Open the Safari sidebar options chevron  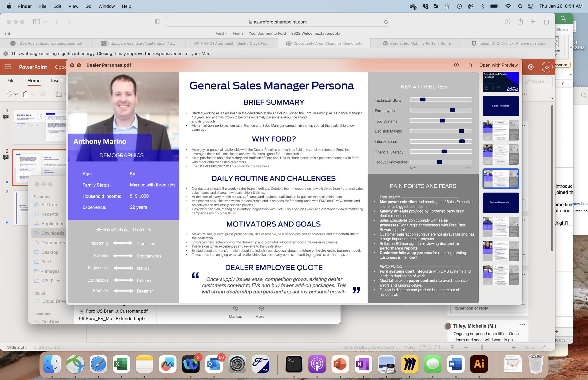coord(45,22)
